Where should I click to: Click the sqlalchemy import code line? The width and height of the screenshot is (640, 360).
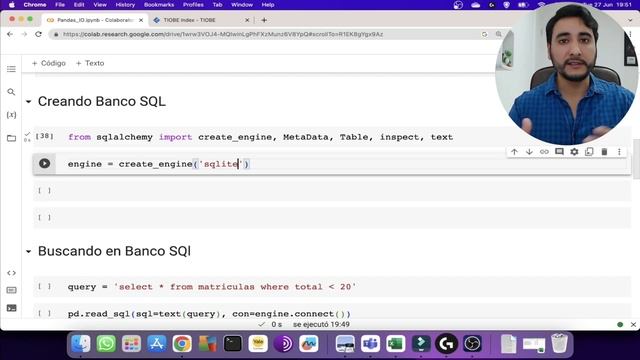click(260, 137)
